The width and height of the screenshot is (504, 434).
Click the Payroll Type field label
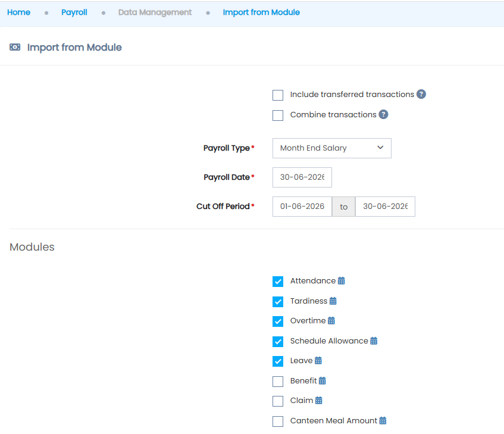[227, 148]
